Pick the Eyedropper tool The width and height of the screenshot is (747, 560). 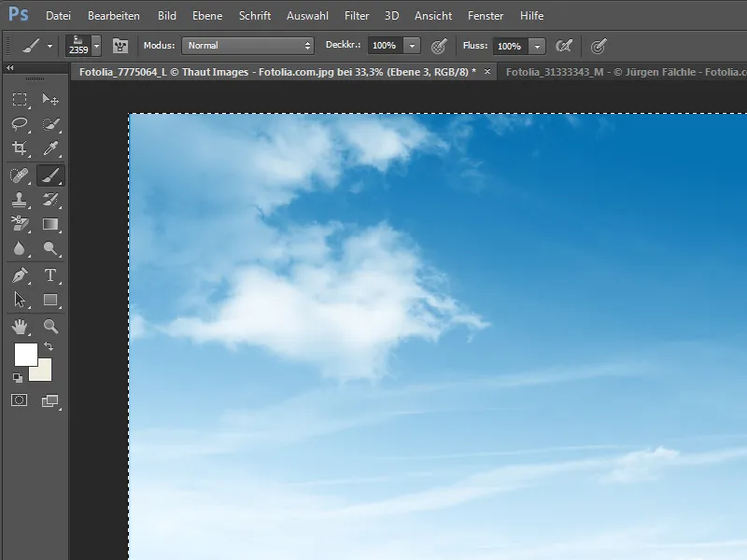click(x=50, y=148)
